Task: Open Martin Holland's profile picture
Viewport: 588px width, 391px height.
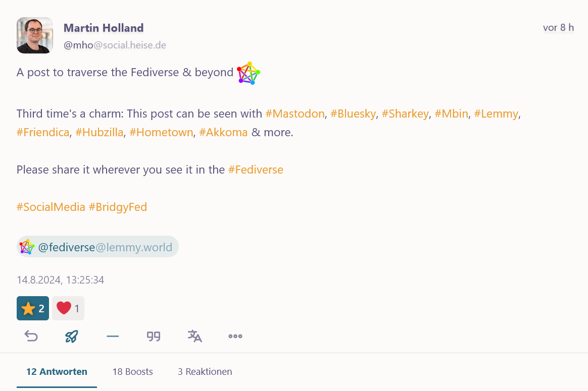Action: (35, 35)
